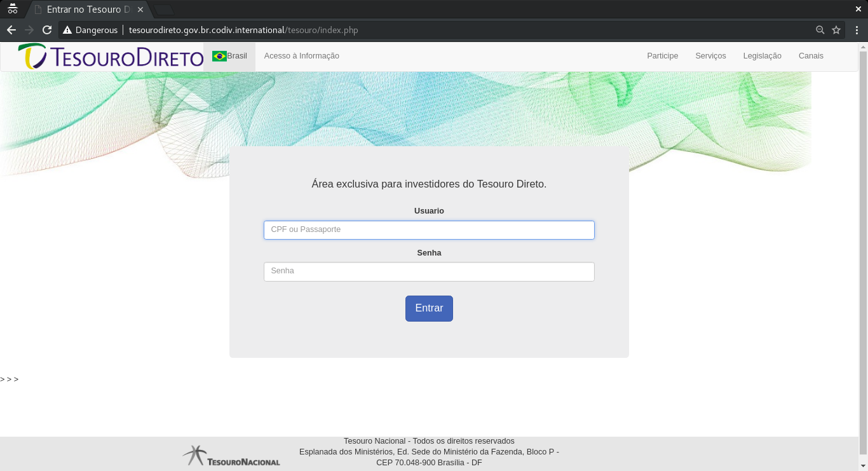Click the Brazil flag icon

(219, 56)
